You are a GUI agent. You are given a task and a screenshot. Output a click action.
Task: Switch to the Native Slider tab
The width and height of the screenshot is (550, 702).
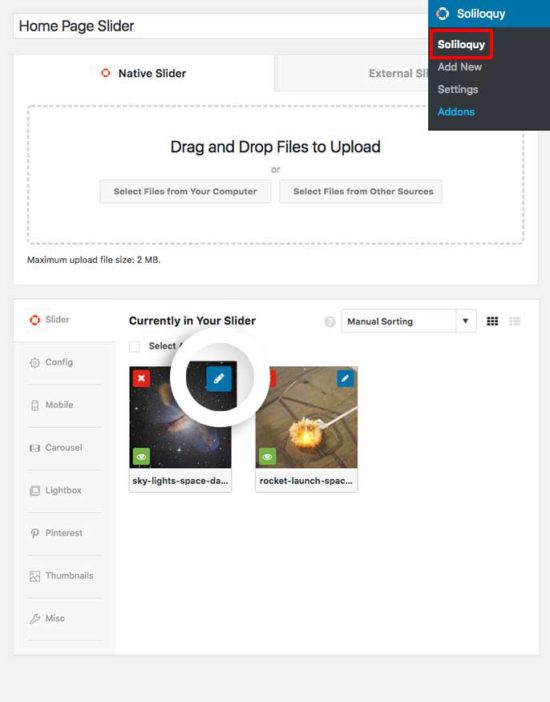(144, 73)
